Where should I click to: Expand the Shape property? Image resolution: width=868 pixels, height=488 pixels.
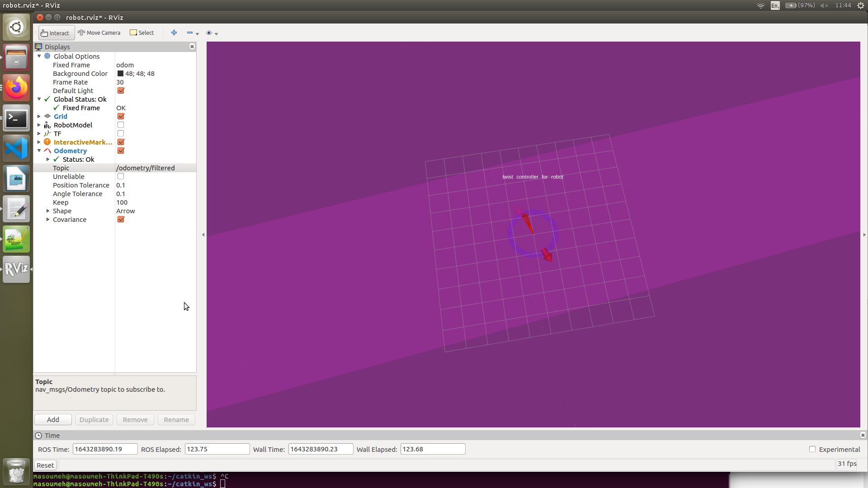[48, 211]
